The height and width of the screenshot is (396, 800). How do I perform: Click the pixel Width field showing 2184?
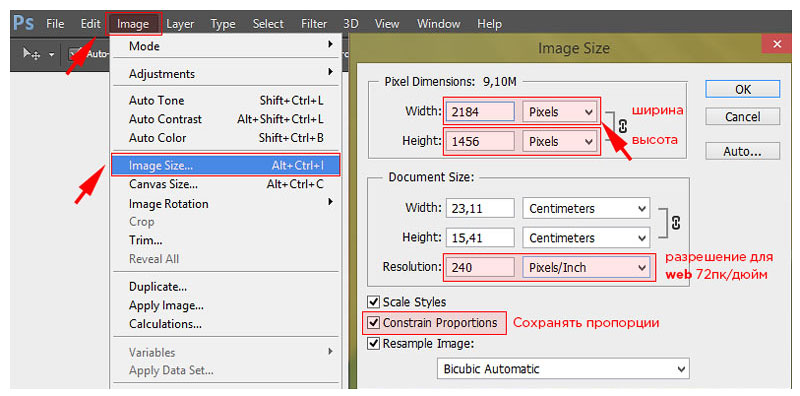pos(480,112)
